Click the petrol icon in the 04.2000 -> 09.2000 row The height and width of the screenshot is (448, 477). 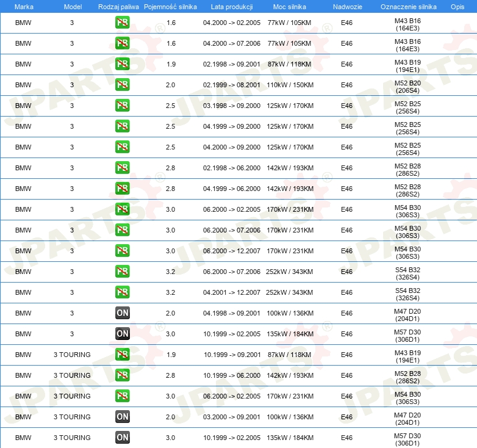pos(122,147)
